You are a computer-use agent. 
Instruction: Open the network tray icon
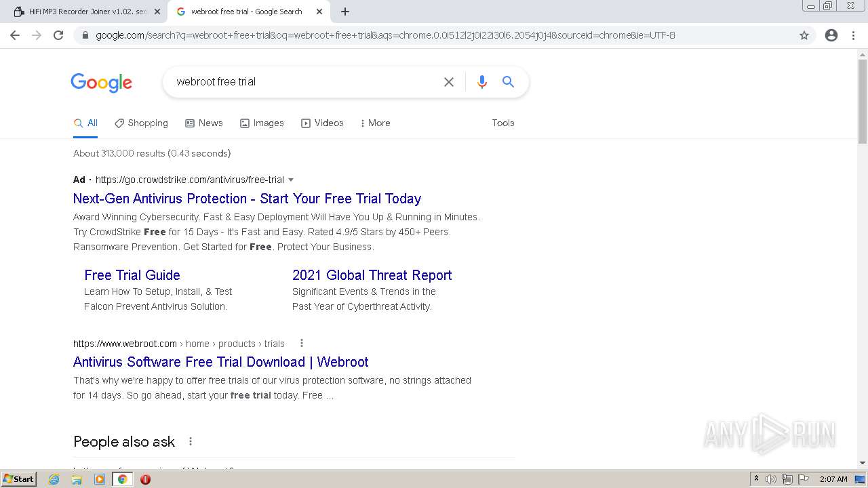pos(787,479)
